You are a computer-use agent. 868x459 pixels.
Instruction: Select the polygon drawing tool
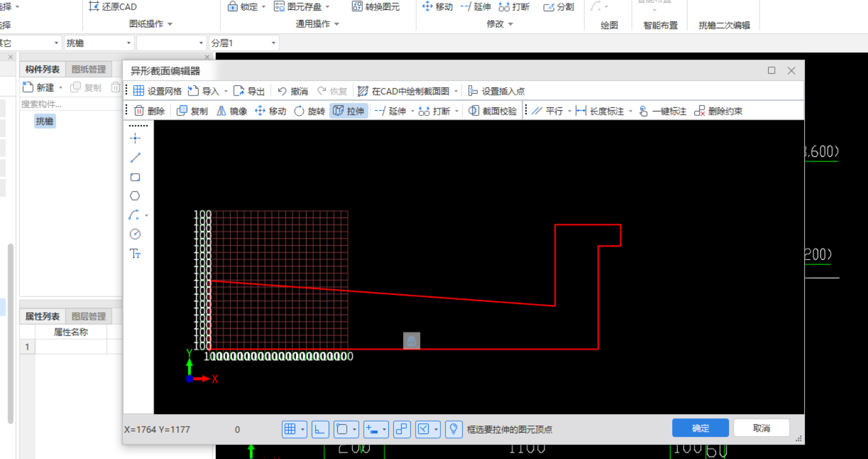135,196
